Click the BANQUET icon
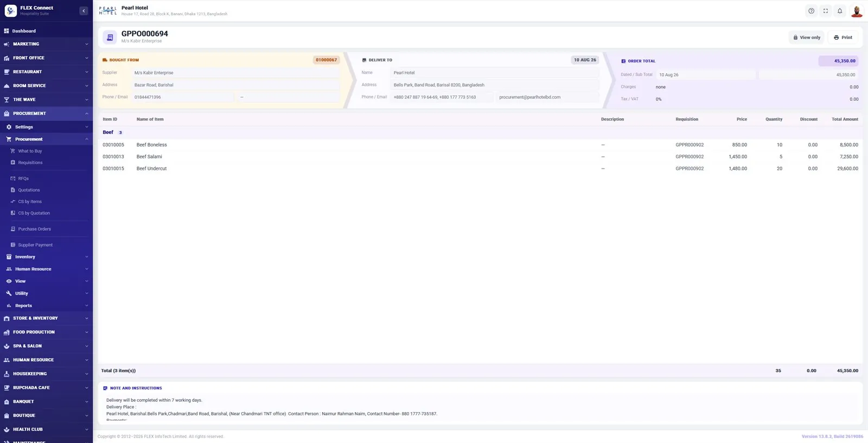The image size is (868, 443). click(7, 402)
